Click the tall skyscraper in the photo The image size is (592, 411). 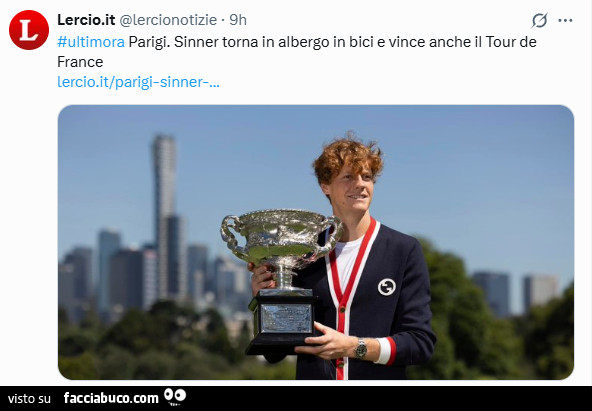(165, 217)
